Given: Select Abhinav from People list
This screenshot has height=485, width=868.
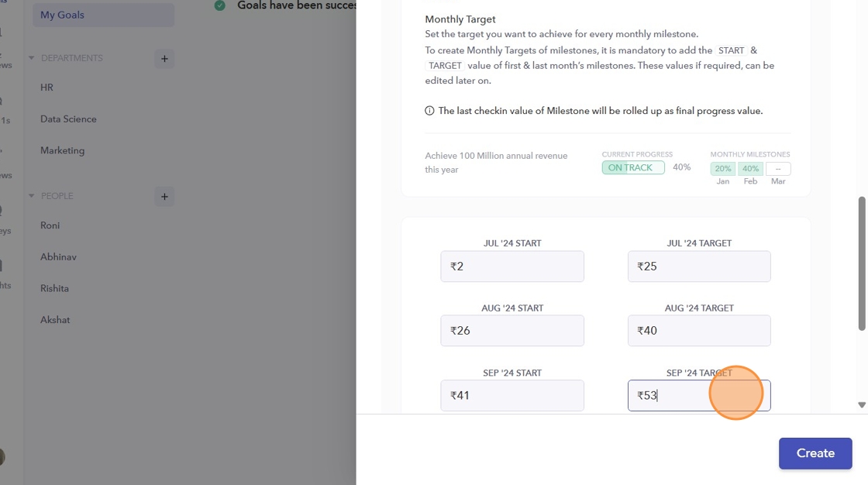Looking at the screenshot, I should (58, 256).
